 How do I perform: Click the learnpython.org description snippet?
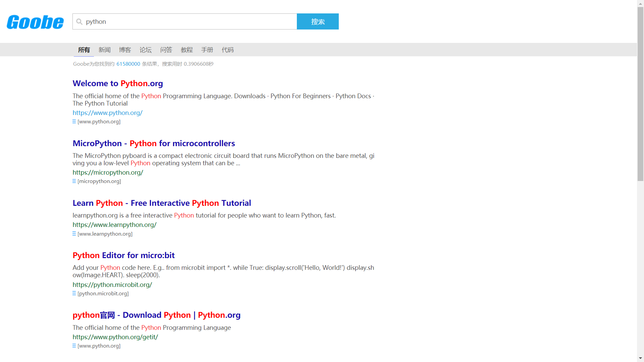204,215
